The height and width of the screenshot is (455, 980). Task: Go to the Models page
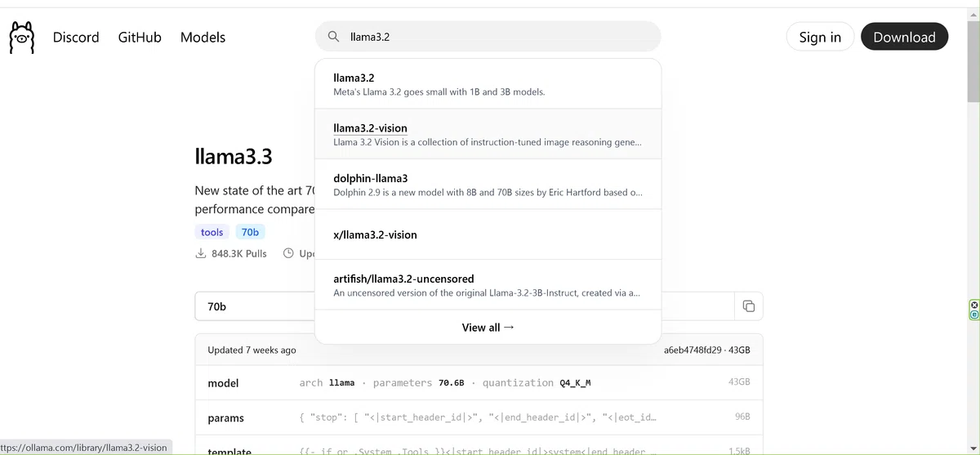tap(203, 37)
